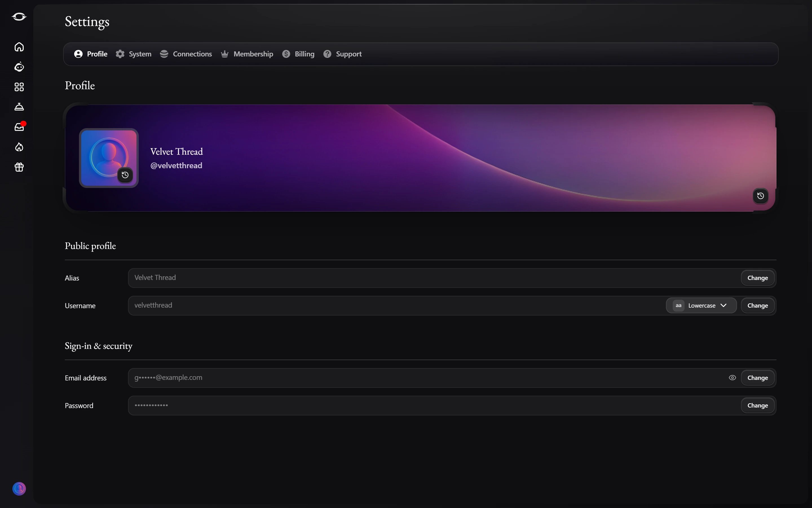Click the app logo in the sidebar
This screenshot has width=812, height=508.
19,16
